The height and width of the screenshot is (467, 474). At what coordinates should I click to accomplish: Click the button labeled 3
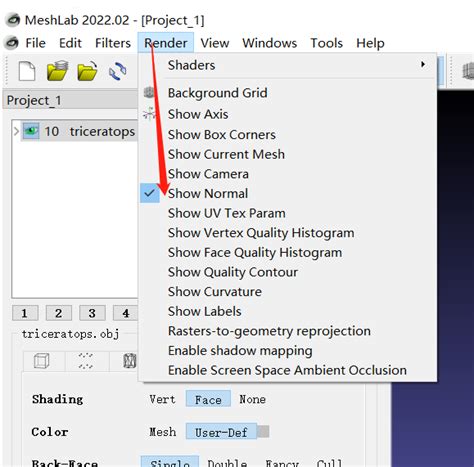click(92, 313)
